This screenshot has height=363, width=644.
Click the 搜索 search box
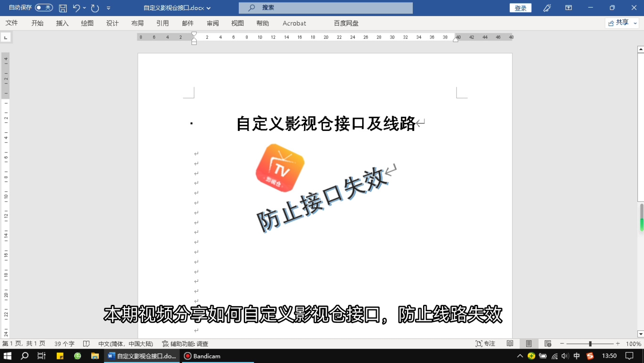click(326, 8)
